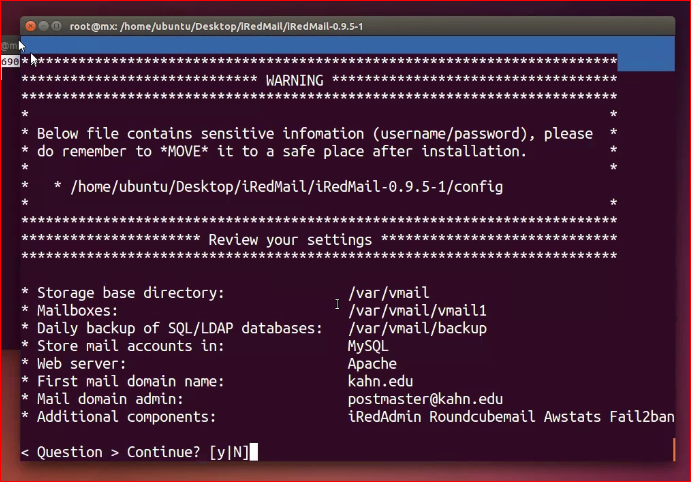Screen dimensions: 691x482
Task: Click the 'Awstats' component text
Action: click(572, 417)
